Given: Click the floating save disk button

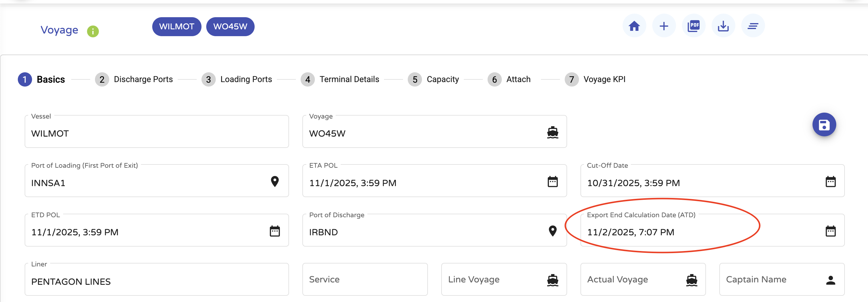Looking at the screenshot, I should (824, 124).
